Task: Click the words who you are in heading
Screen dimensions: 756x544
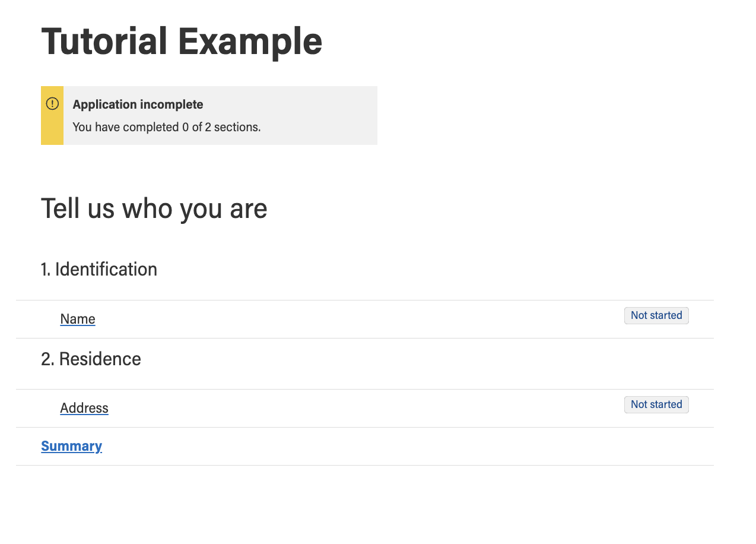Action: point(195,208)
